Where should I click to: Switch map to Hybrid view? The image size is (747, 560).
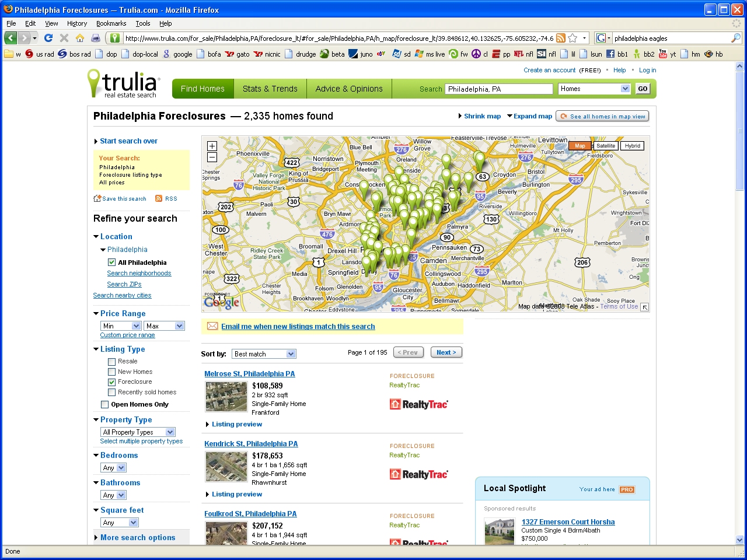click(x=633, y=146)
